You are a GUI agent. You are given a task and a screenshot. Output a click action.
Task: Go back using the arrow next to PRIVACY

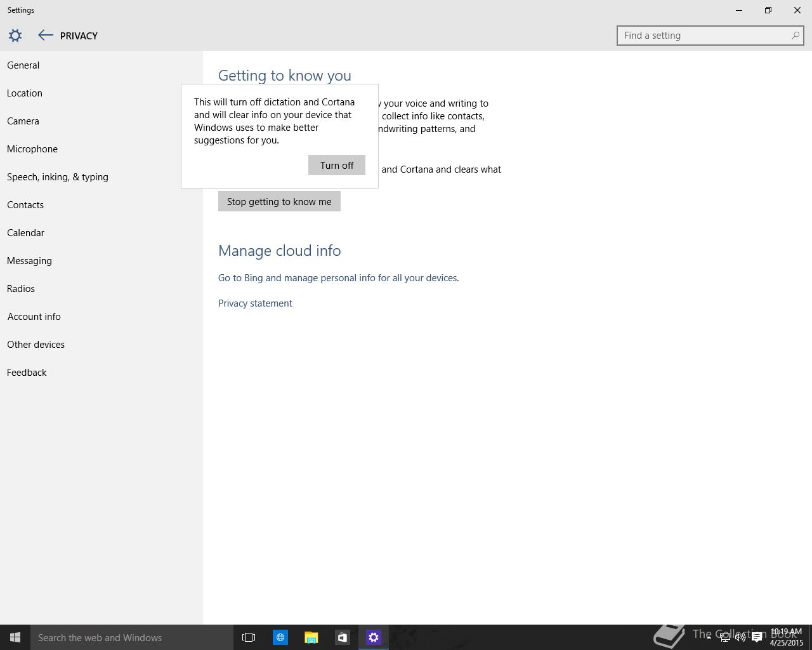[x=45, y=36]
